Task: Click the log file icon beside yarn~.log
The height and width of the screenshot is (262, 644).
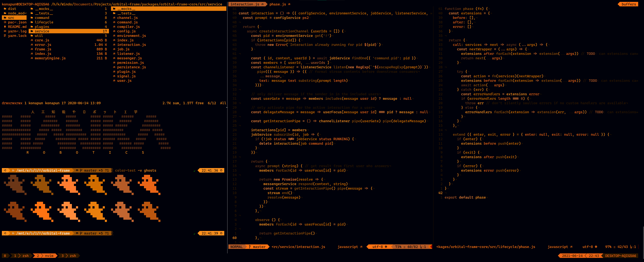Action: [x=5, y=31]
